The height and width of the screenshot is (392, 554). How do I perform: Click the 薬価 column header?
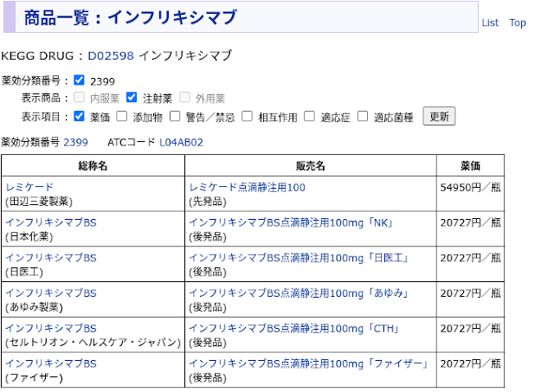(470, 165)
